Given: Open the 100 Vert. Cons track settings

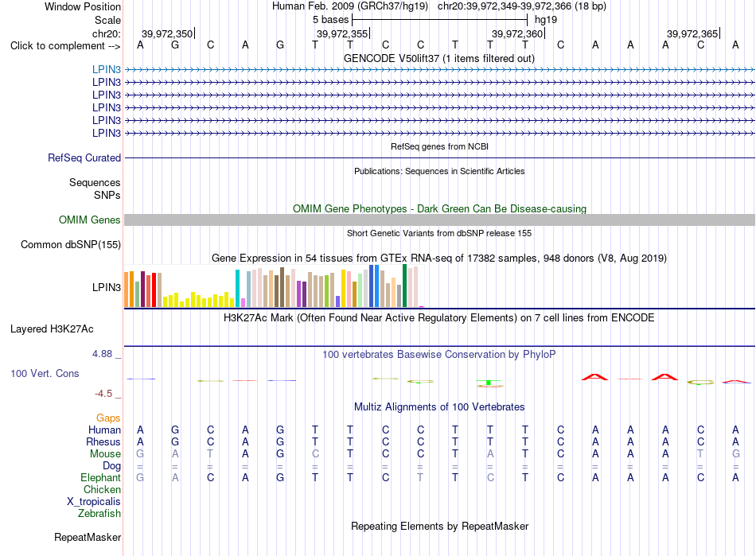Looking at the screenshot, I should click(x=45, y=373).
